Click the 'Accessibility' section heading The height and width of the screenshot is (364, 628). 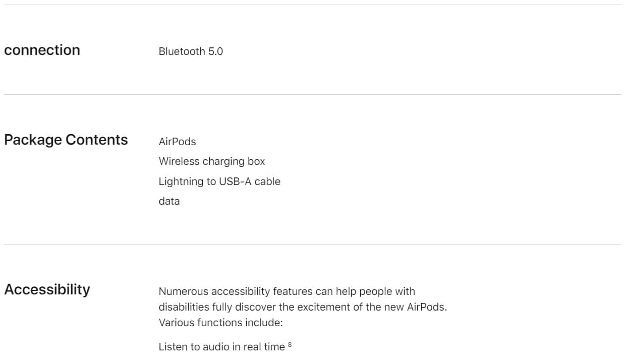point(47,289)
